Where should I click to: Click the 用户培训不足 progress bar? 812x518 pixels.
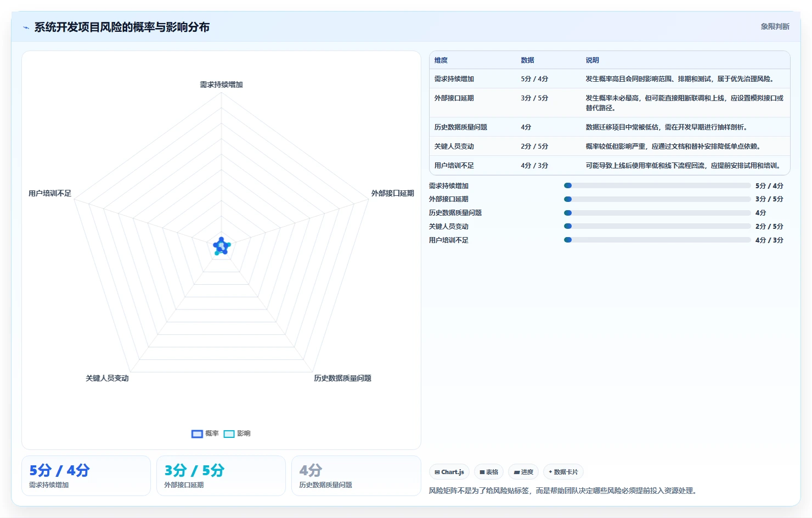click(657, 240)
